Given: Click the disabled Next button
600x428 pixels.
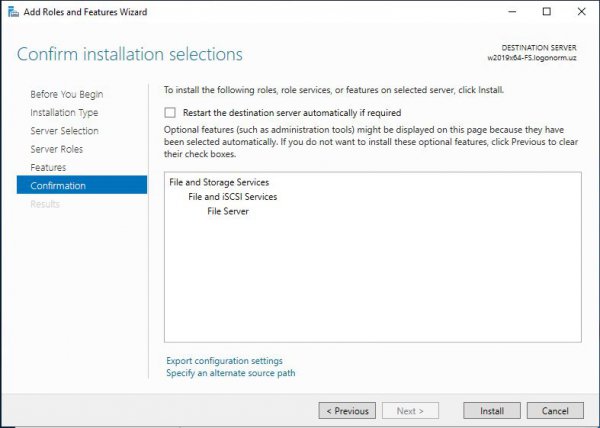Looking at the screenshot, I should pos(410,411).
